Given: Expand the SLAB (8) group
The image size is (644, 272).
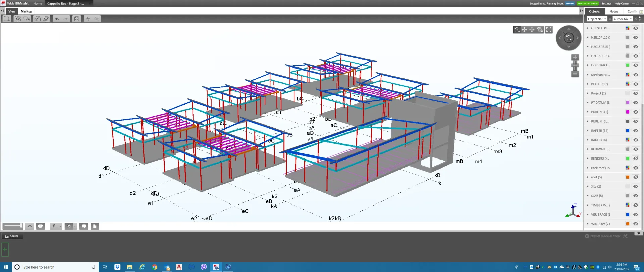Looking at the screenshot, I should point(587,196).
